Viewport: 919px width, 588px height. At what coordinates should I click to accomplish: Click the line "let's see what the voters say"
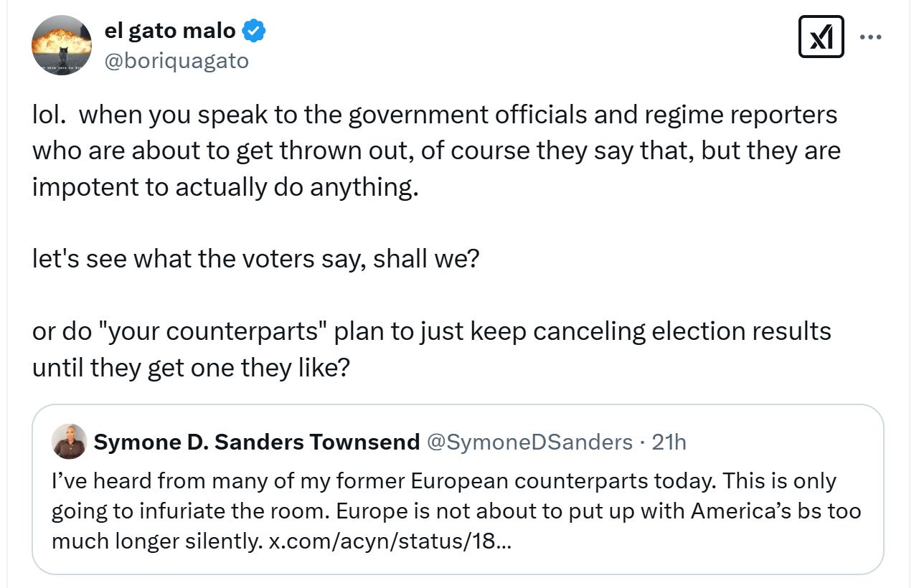click(x=255, y=258)
